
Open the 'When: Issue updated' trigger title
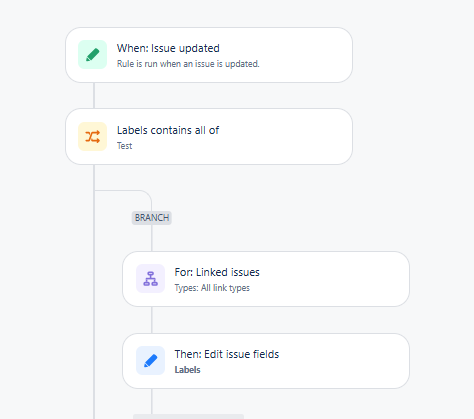(x=168, y=48)
